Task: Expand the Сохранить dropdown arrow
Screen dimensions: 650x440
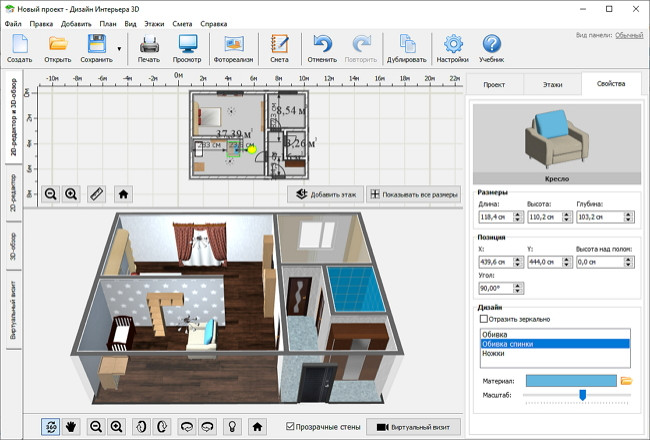Action: pos(119,47)
